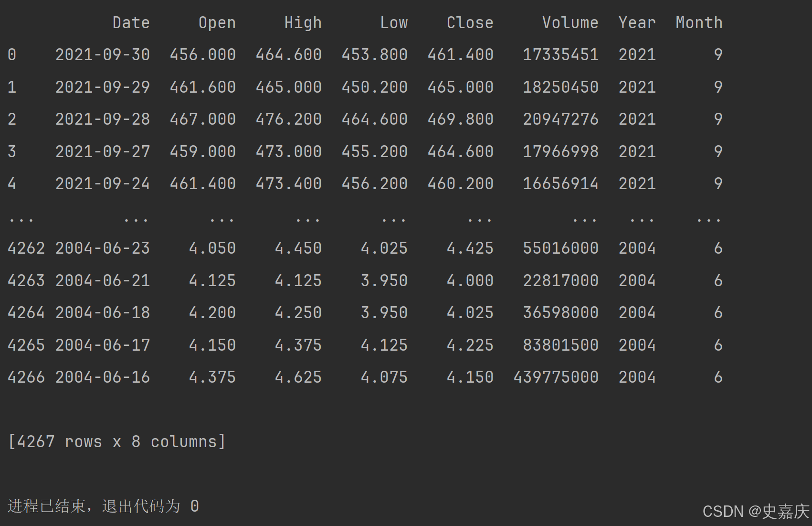
Task: Click volume value 18250450
Action: pyautogui.click(x=561, y=87)
